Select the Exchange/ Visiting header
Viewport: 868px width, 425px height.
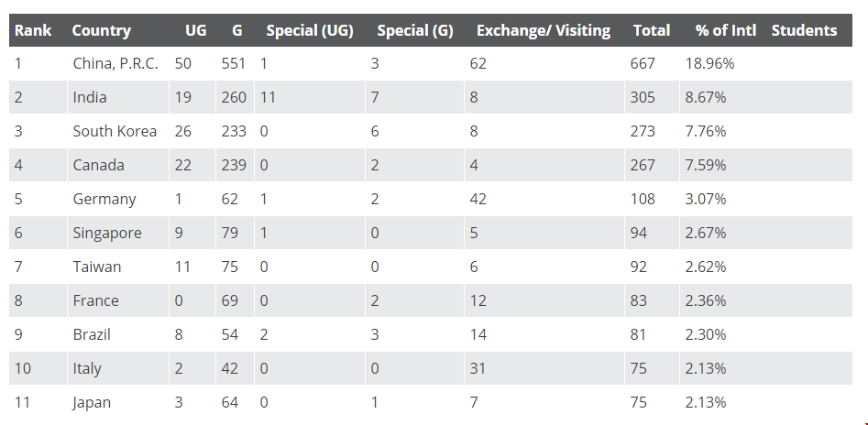click(543, 30)
